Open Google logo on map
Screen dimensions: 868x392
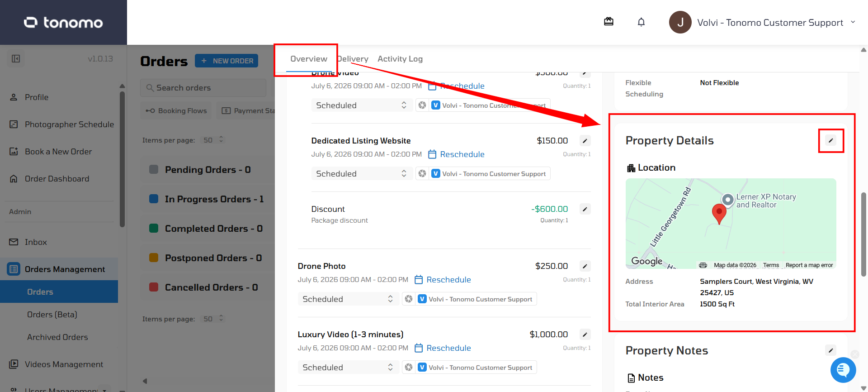click(646, 261)
